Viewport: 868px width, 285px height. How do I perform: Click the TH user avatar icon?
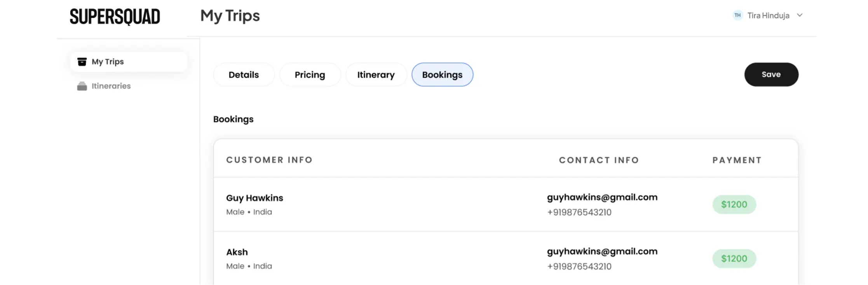pyautogui.click(x=737, y=16)
